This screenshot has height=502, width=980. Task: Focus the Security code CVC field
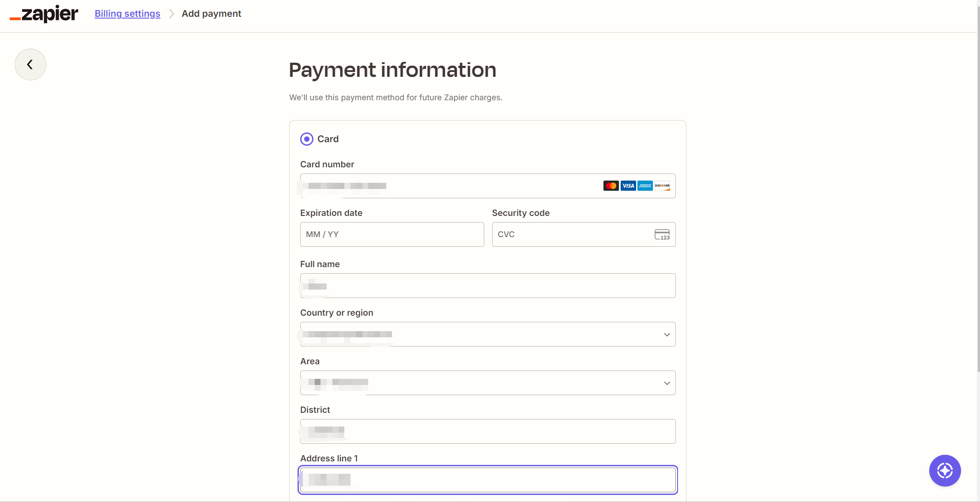click(x=584, y=234)
